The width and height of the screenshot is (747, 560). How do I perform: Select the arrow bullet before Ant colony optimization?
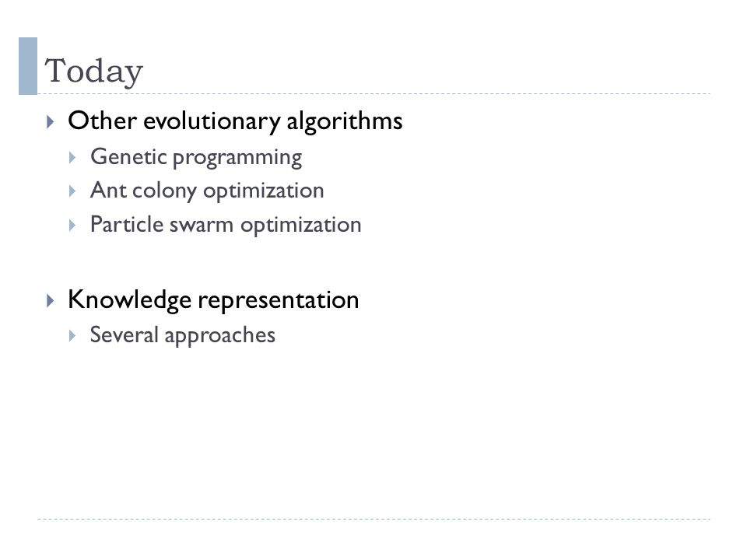point(72,191)
